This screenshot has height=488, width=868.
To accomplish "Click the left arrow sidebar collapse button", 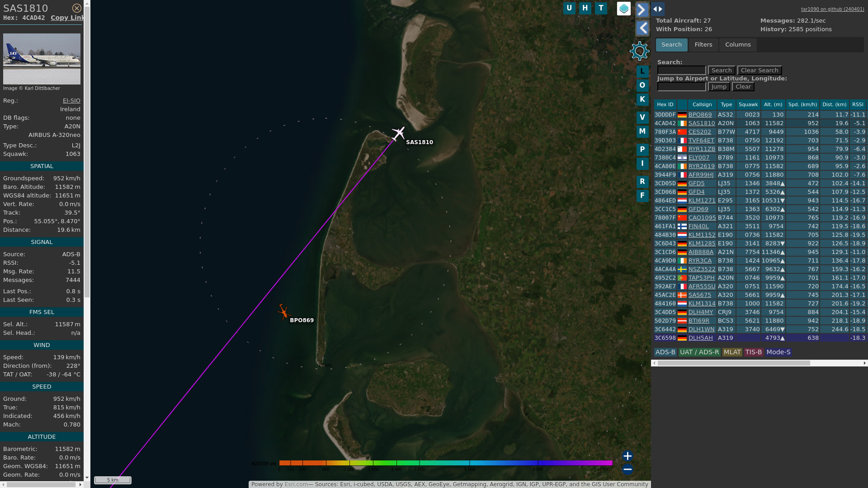I will pos(642,28).
